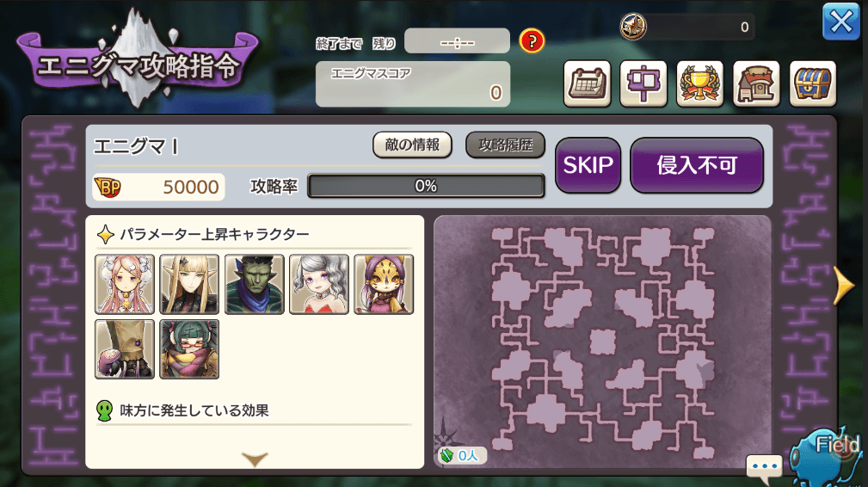Screen dimensions: 868x487
Task: Click the purple SKIP button
Action: click(x=588, y=165)
